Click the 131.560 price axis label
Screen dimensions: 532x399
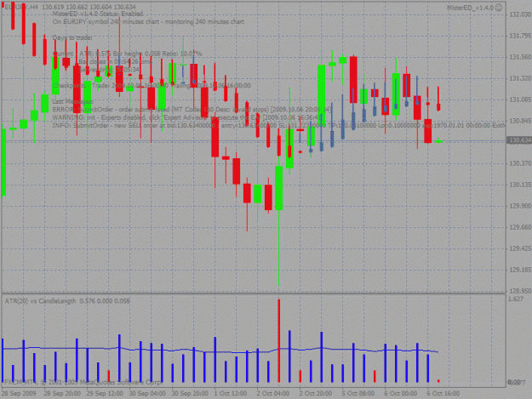click(x=520, y=57)
